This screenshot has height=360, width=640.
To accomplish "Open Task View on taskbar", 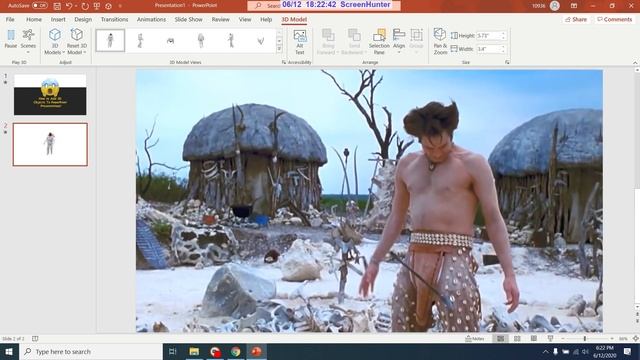I will tap(173, 351).
